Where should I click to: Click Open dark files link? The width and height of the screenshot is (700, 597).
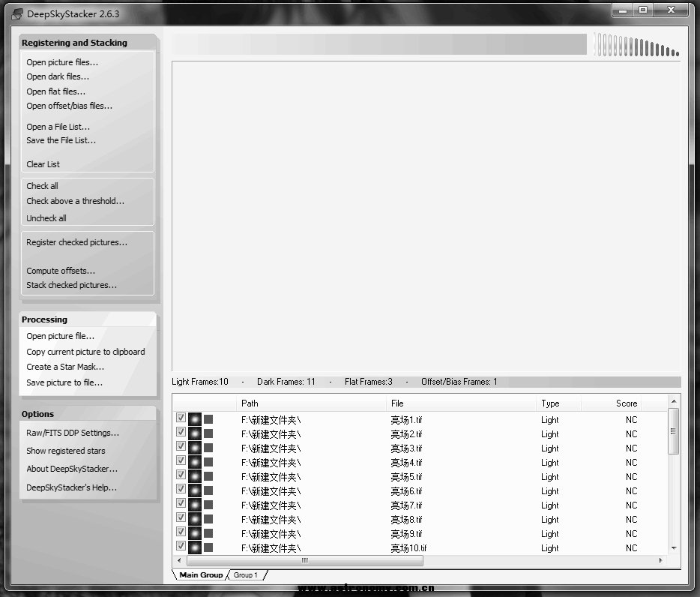pos(58,76)
